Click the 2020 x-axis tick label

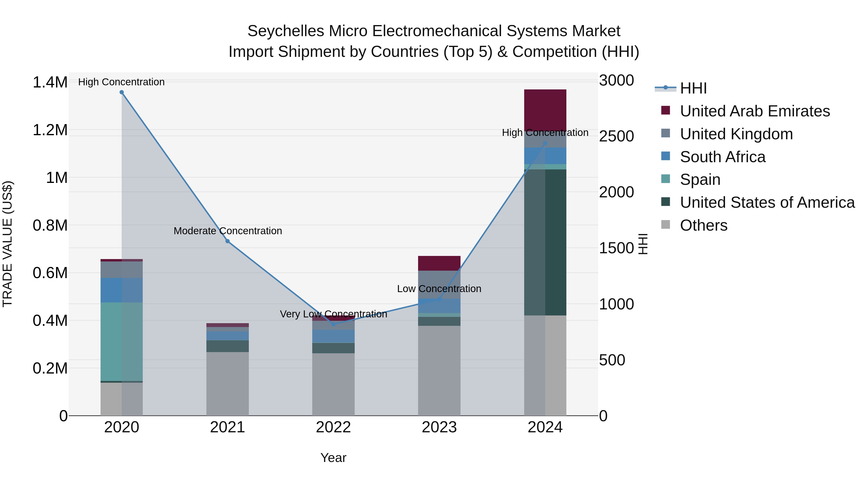pyautogui.click(x=122, y=427)
